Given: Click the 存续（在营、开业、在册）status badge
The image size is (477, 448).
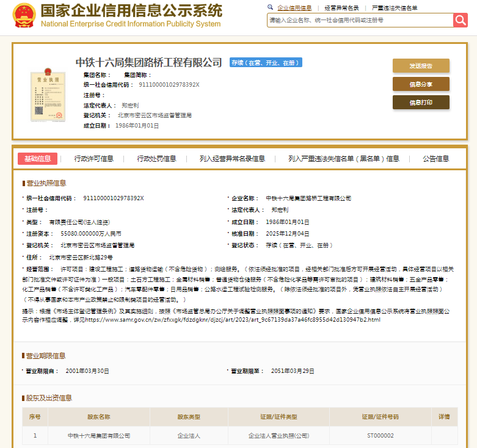Looking at the screenshot, I should click(x=266, y=62).
